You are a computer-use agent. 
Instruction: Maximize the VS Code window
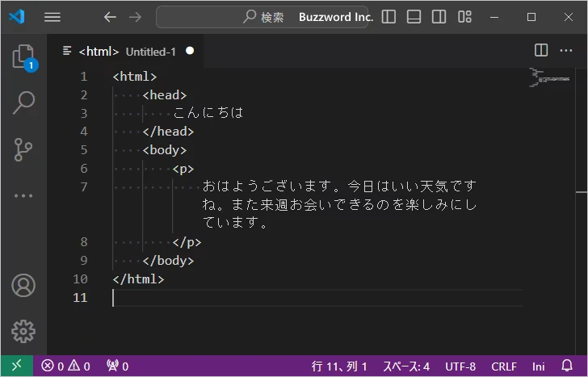(531, 17)
